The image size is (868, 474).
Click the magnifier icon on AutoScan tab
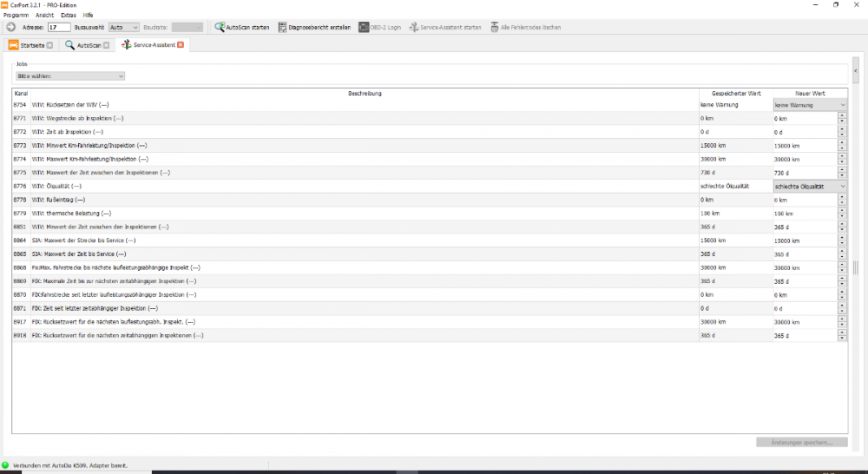69,45
